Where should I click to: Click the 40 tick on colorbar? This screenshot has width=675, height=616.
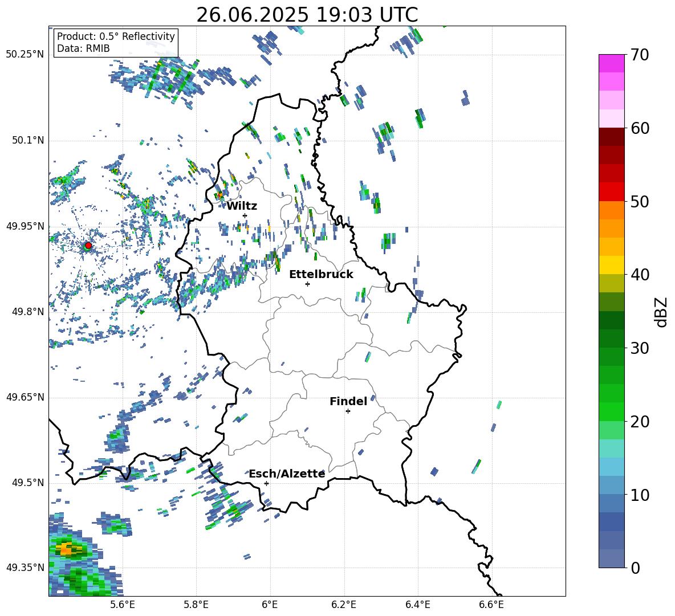640,275
